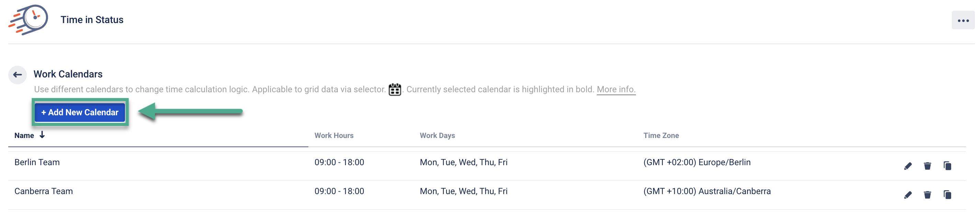The image size is (980, 212).
Task: Delete the Berlin Team calendar
Action: click(927, 166)
